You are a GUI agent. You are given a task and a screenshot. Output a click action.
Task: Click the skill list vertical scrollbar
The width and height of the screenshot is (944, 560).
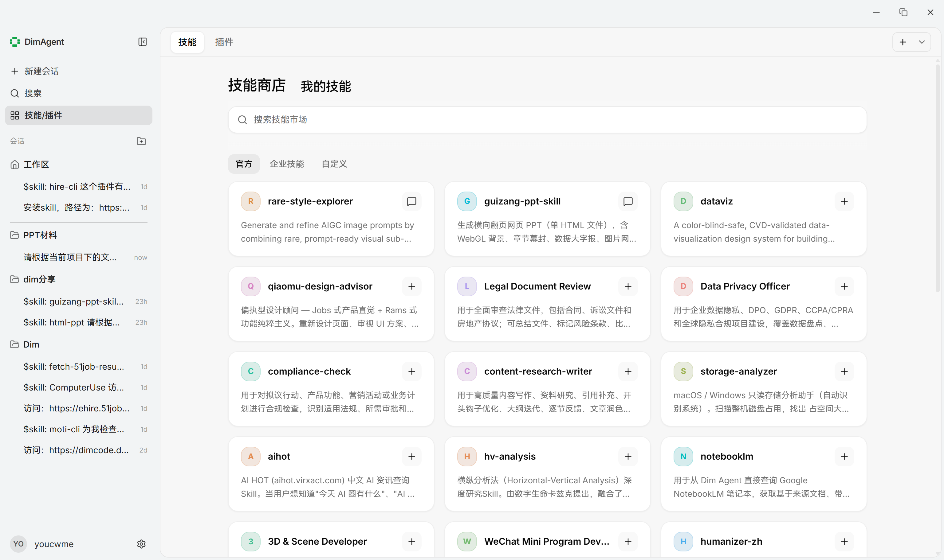coord(938,177)
